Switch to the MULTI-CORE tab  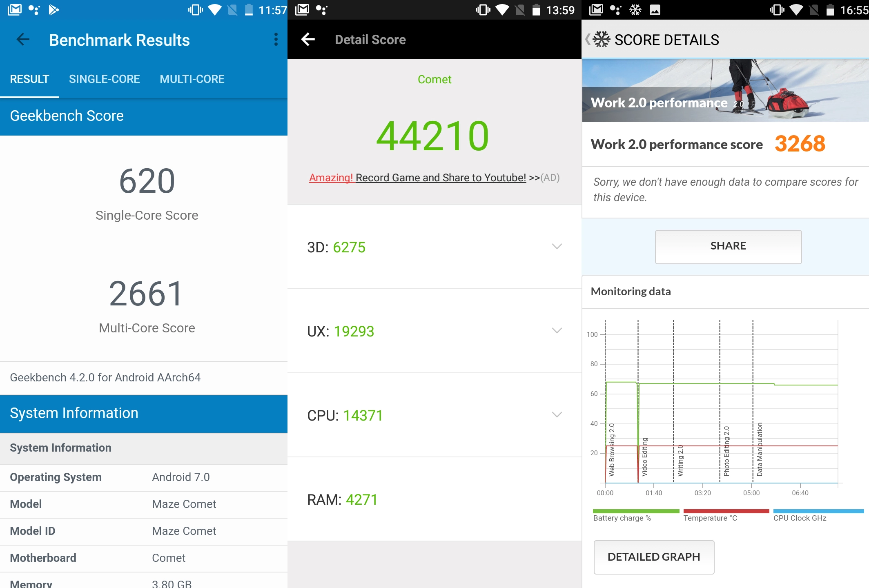(x=192, y=79)
